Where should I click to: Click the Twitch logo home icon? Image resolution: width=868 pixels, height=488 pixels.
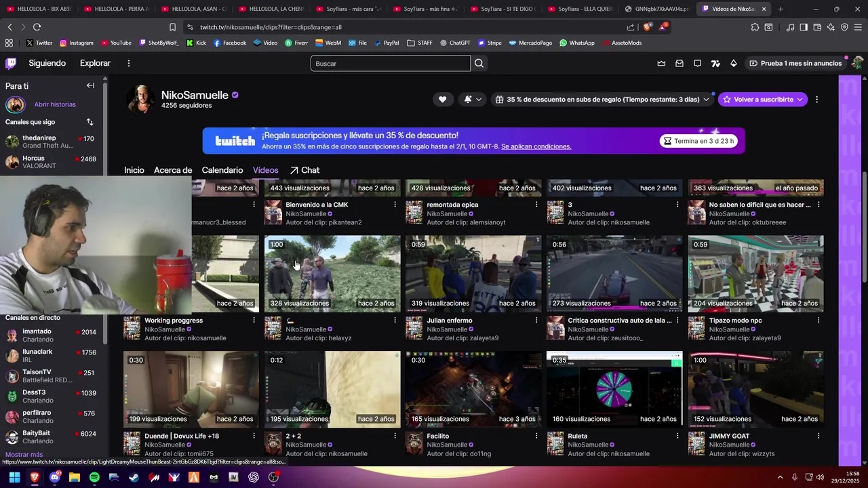[11, 63]
